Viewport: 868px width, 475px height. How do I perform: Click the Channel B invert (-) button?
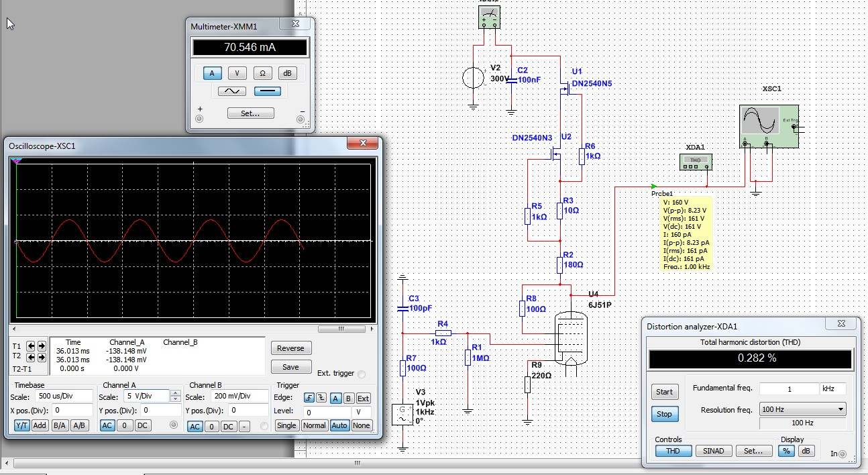245,426
